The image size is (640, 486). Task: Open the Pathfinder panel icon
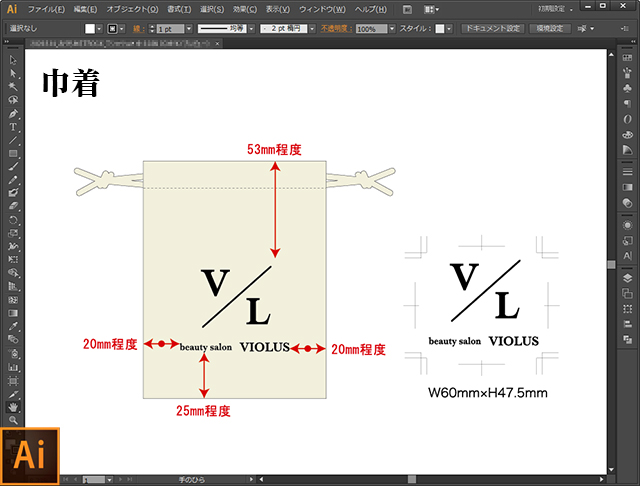tap(627, 339)
